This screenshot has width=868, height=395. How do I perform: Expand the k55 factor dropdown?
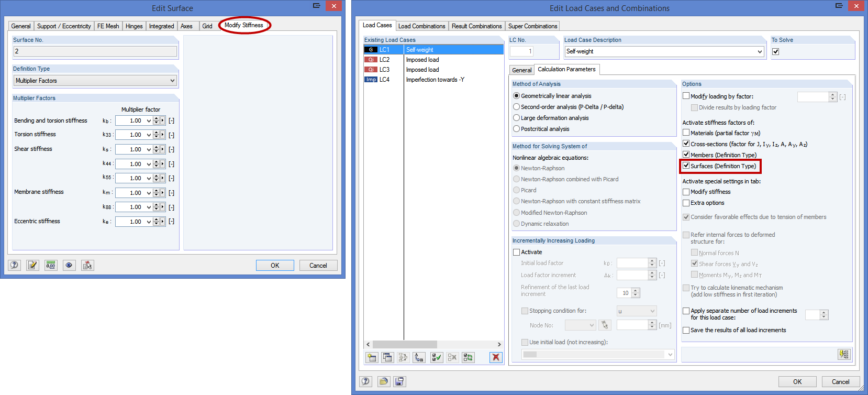pos(149,178)
